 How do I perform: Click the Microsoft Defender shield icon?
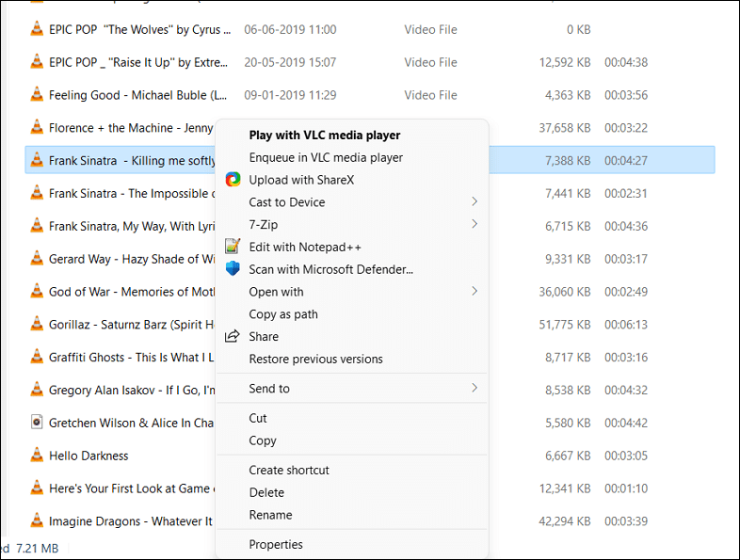(x=233, y=269)
